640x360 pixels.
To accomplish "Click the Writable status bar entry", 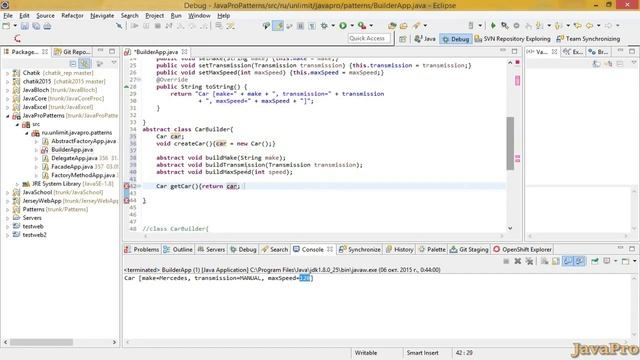I will pos(366,353).
